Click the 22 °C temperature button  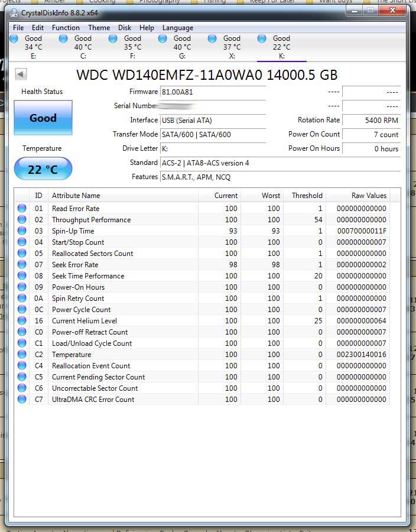(43, 168)
